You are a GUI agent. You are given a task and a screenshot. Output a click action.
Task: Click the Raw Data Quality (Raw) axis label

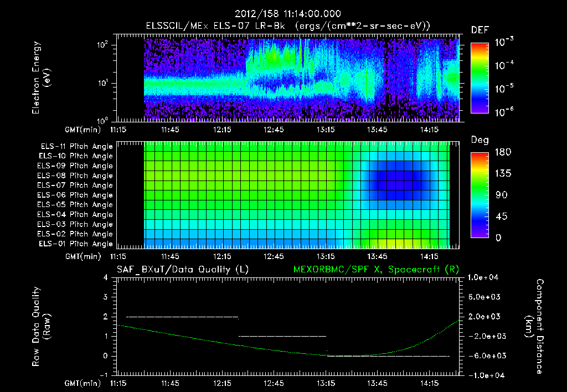[x=41, y=327]
